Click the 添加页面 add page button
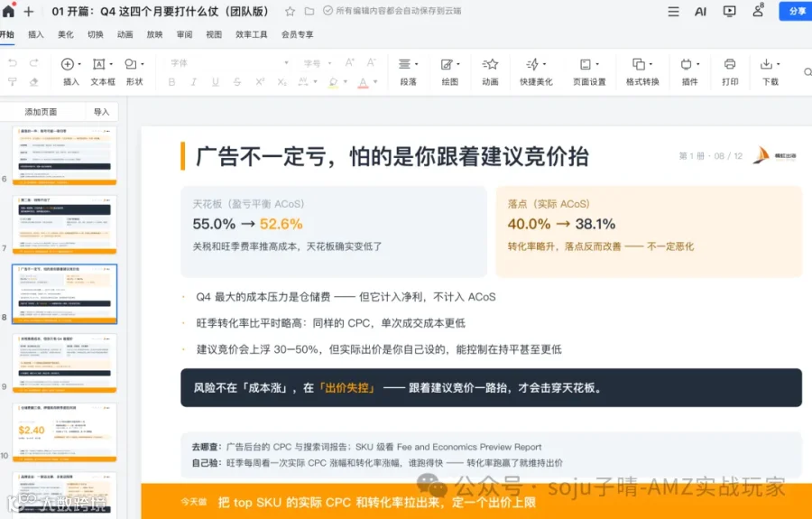This screenshot has height=519, width=812. pos(41,112)
